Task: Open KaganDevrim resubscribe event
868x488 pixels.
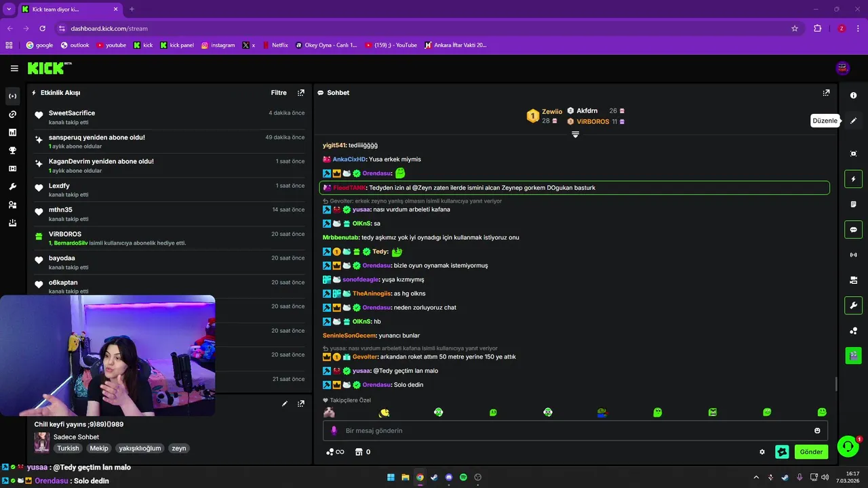Action: 170,165
